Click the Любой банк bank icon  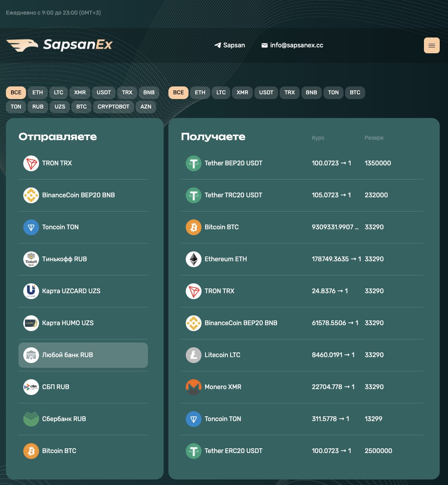(x=31, y=355)
